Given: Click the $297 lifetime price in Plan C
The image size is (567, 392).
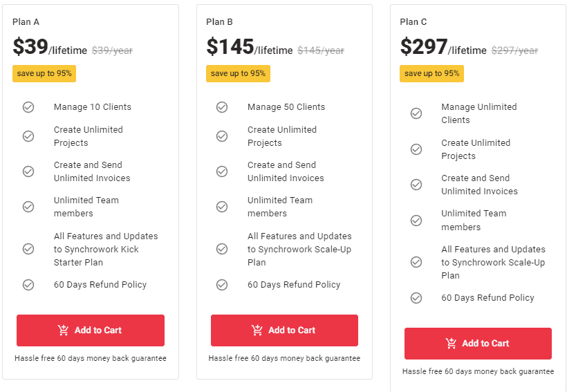Looking at the screenshot, I should tap(424, 47).
